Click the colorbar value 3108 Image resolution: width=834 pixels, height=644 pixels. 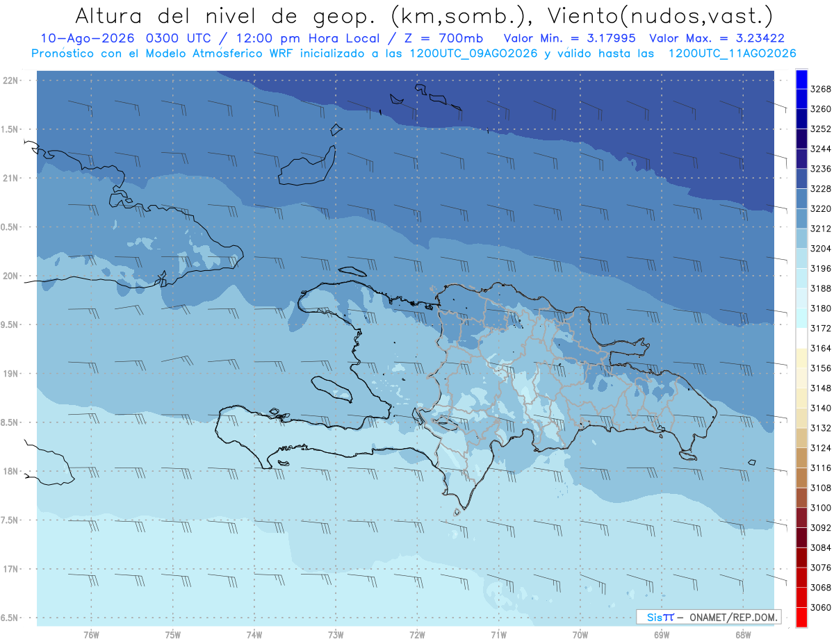(x=821, y=488)
